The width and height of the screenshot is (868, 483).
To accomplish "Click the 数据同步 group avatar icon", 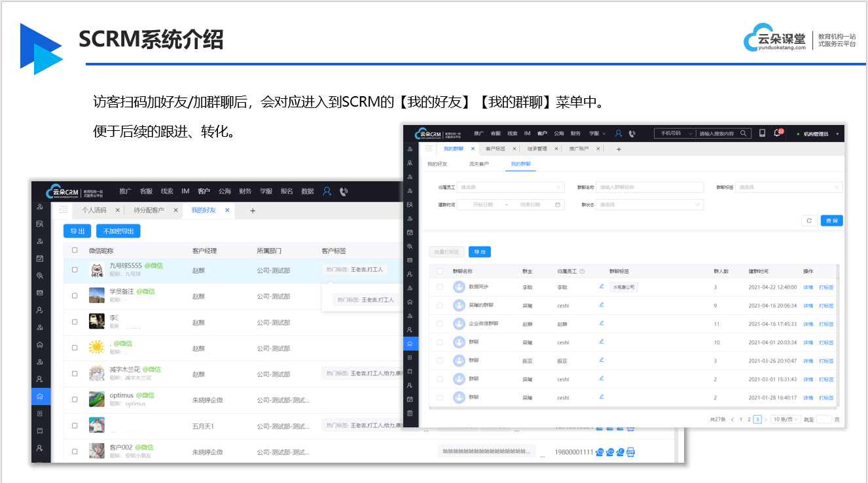I will coord(459,287).
